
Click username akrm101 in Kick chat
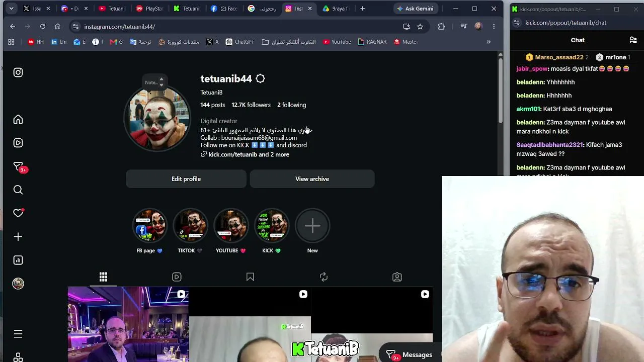tap(528, 109)
